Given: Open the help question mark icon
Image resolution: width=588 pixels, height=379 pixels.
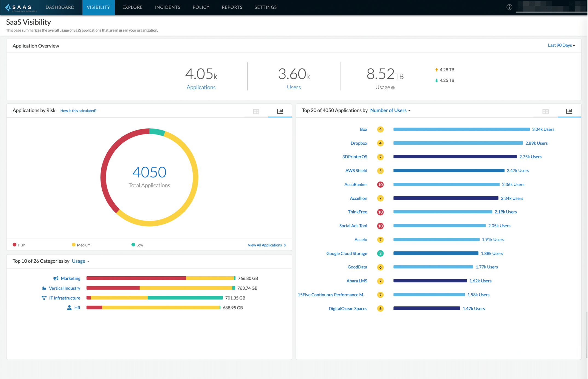Looking at the screenshot, I should pos(509,7).
